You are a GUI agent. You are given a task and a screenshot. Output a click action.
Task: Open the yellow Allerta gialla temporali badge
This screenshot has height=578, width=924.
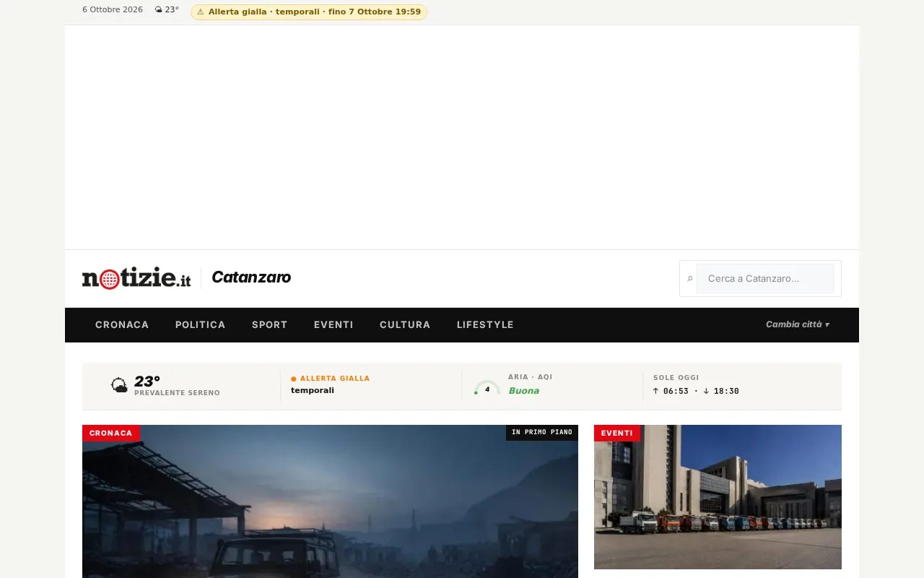point(309,12)
